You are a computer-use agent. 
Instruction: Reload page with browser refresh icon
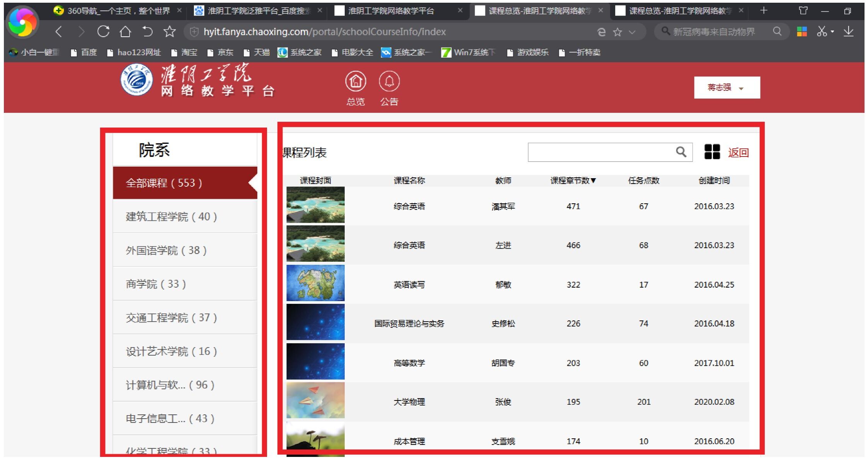[x=103, y=32]
